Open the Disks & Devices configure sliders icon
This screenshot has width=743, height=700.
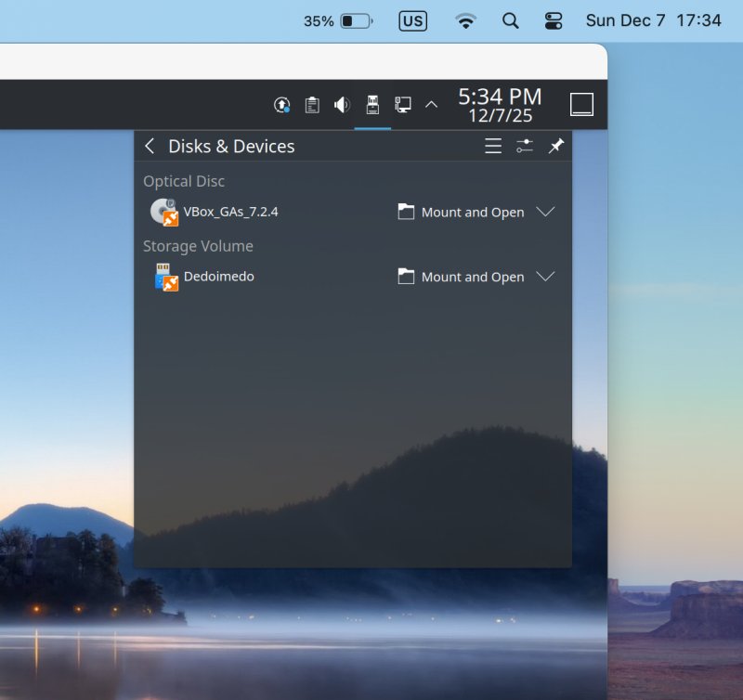tap(525, 146)
